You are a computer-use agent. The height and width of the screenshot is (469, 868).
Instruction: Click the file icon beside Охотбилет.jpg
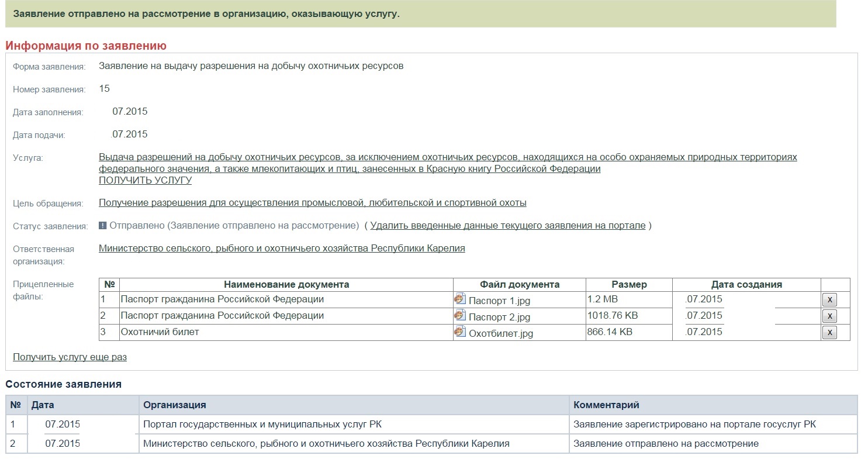coord(459,332)
